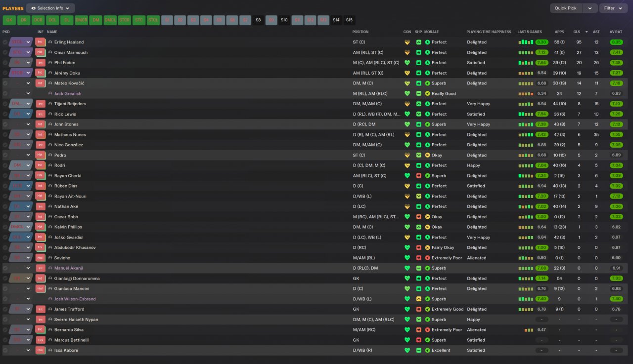Open Jack Grealish's picked position dropdown
This screenshot has width=633, height=364.
[x=21, y=93]
